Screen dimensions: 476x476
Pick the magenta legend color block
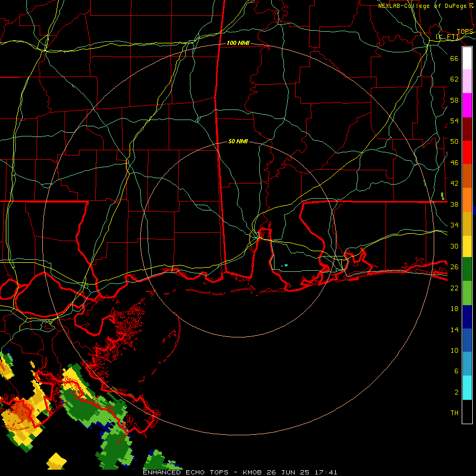pyautogui.click(x=467, y=105)
